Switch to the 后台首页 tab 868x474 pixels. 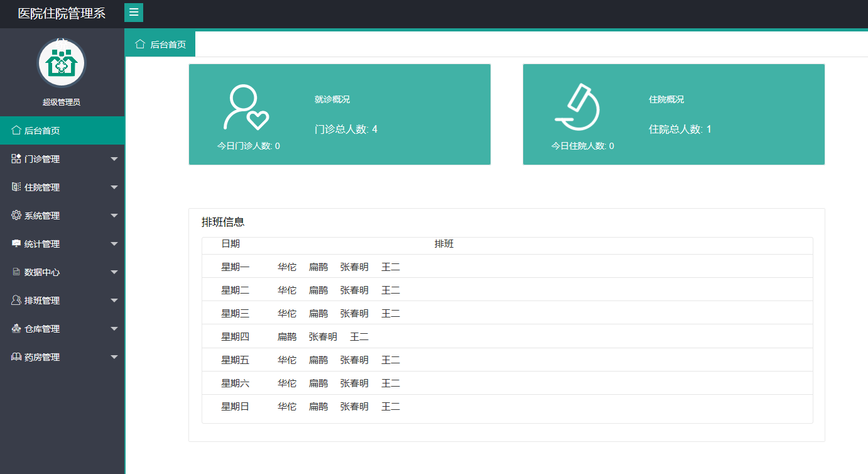point(160,44)
